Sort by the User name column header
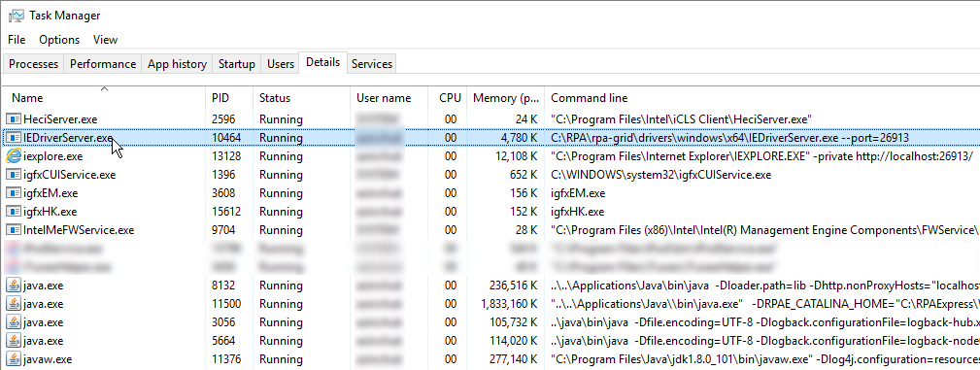 click(x=389, y=98)
